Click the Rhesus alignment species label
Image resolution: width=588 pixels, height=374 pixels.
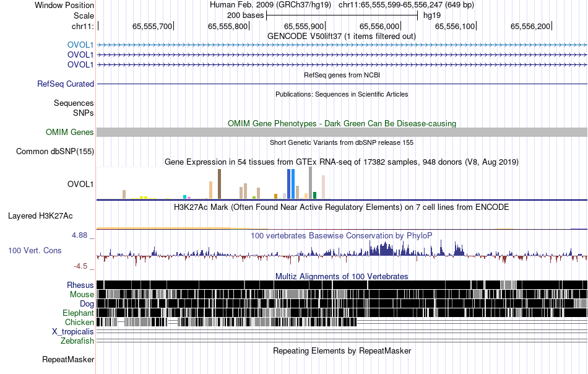(x=80, y=285)
